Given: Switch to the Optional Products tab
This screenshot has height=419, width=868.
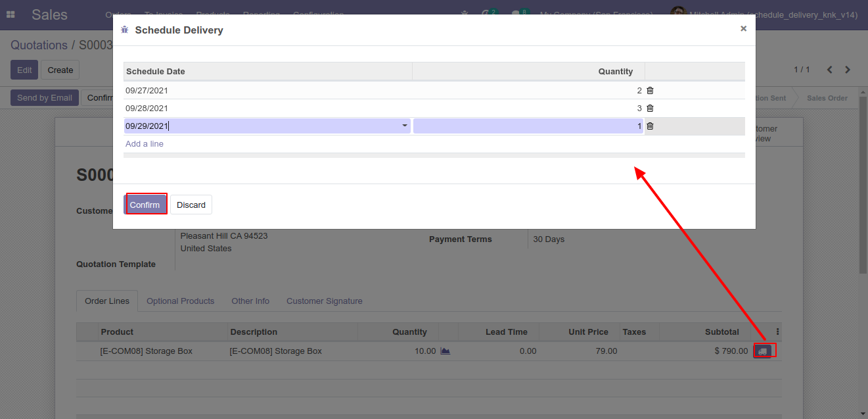Looking at the screenshot, I should point(181,301).
